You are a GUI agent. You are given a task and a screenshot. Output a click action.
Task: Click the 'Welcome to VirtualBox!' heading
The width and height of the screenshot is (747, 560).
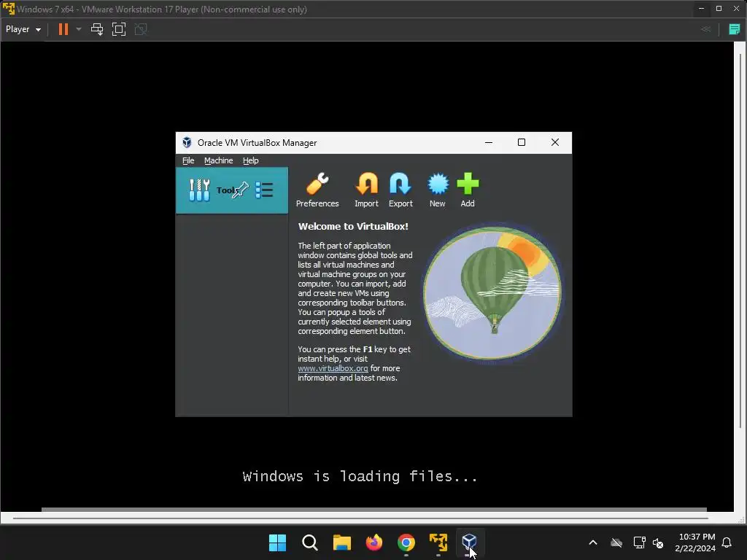click(x=353, y=226)
